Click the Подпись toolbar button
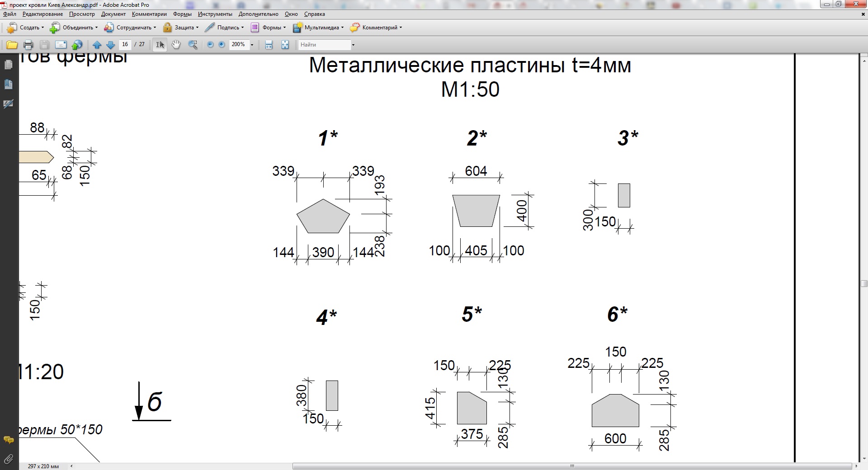868x470 pixels. click(224, 28)
